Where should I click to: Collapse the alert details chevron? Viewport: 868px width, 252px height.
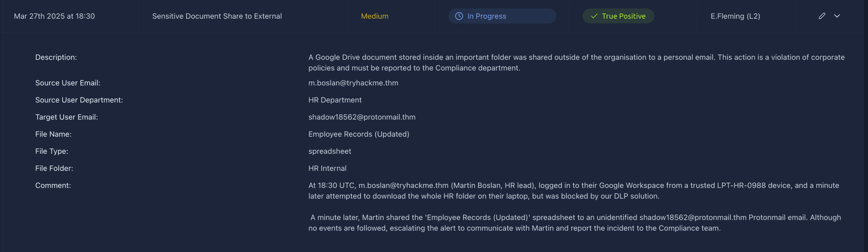click(x=837, y=16)
